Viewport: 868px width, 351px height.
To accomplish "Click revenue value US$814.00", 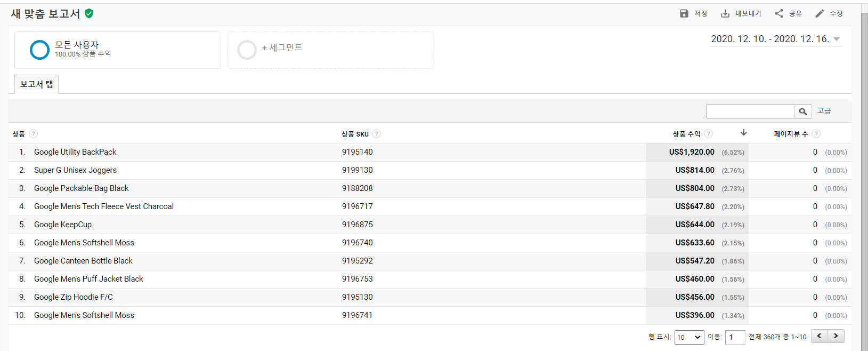I will click(695, 170).
